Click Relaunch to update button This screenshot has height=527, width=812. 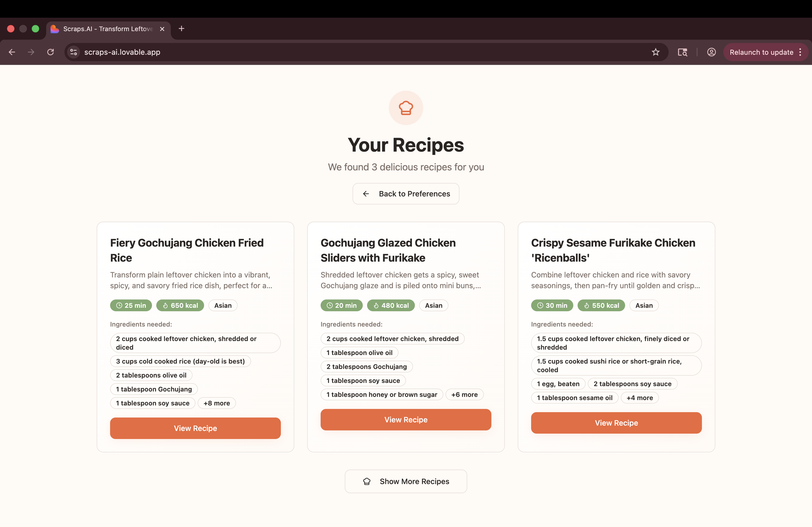point(761,52)
